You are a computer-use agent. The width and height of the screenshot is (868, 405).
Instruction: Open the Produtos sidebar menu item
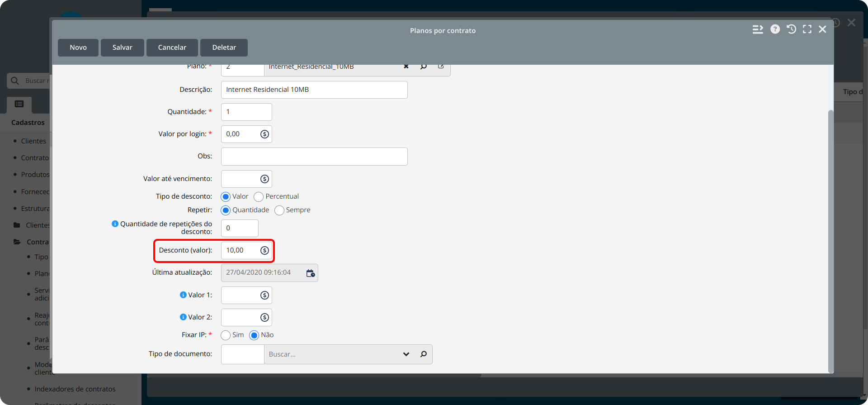click(x=35, y=175)
